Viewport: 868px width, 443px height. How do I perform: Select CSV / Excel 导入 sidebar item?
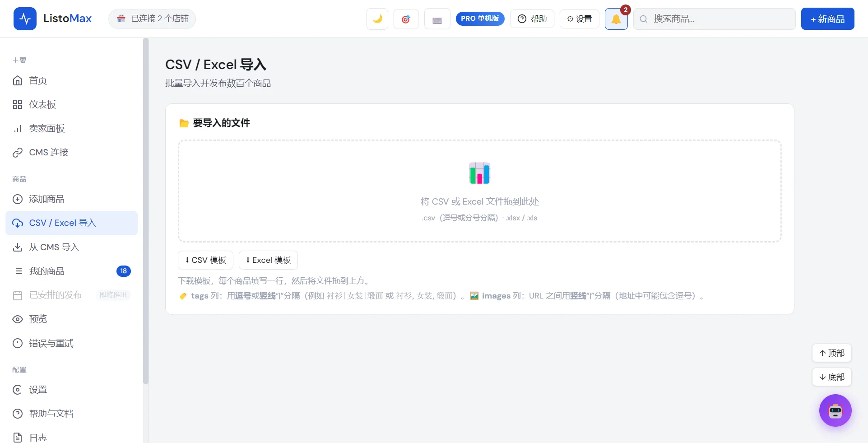click(x=71, y=223)
